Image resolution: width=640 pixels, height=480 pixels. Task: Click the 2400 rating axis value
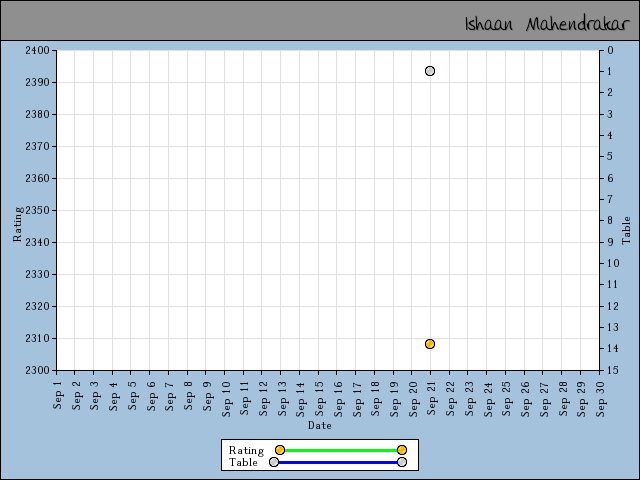(36, 50)
